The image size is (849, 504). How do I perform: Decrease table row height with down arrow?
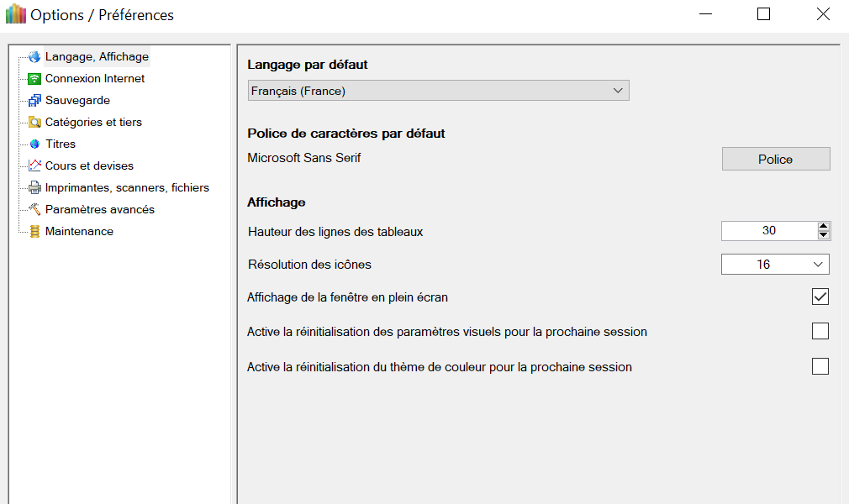click(823, 235)
